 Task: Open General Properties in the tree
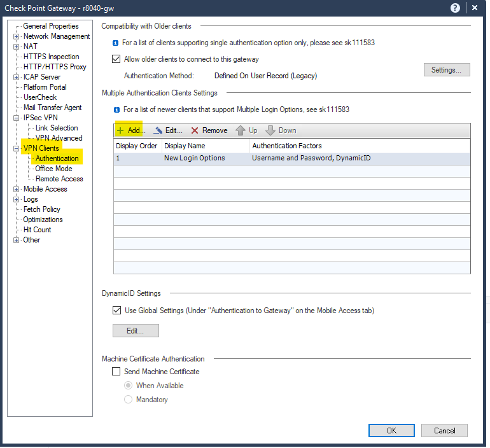[x=51, y=26]
